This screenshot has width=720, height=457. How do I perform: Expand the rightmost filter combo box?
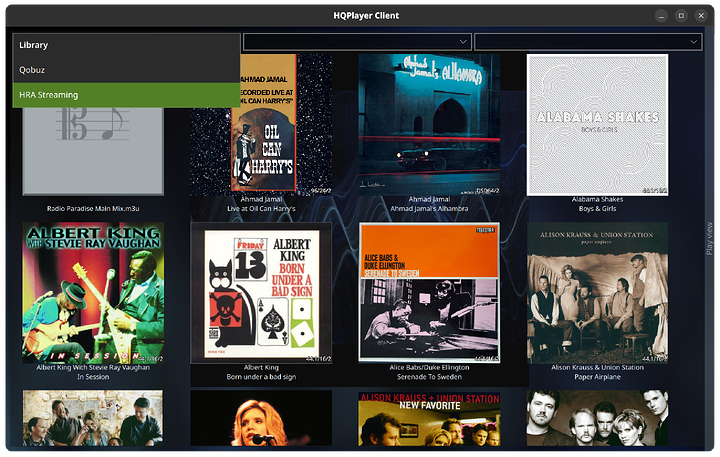click(588, 42)
